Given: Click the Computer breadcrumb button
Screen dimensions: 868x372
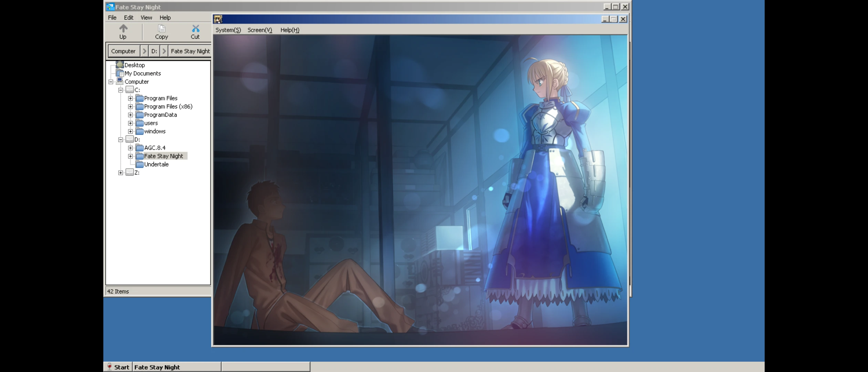Looking at the screenshot, I should [123, 51].
